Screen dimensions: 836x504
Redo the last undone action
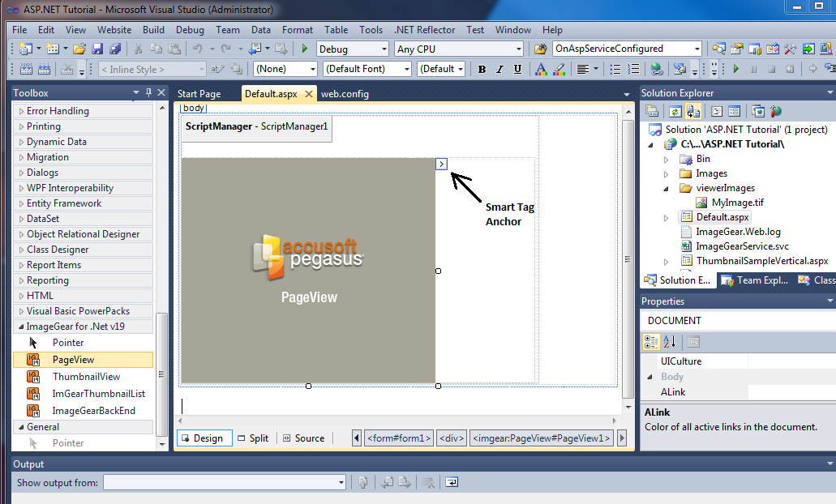pyautogui.click(x=226, y=49)
